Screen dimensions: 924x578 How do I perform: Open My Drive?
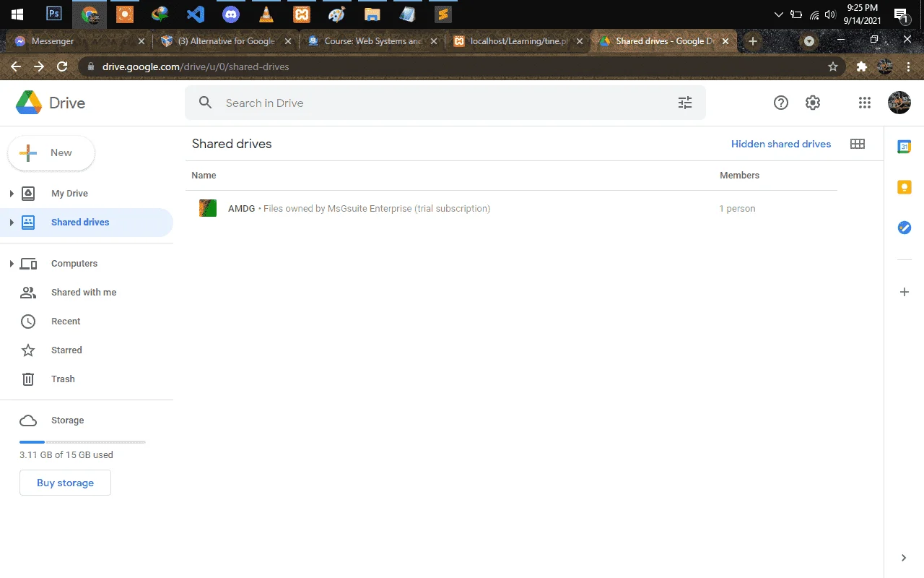(x=69, y=194)
